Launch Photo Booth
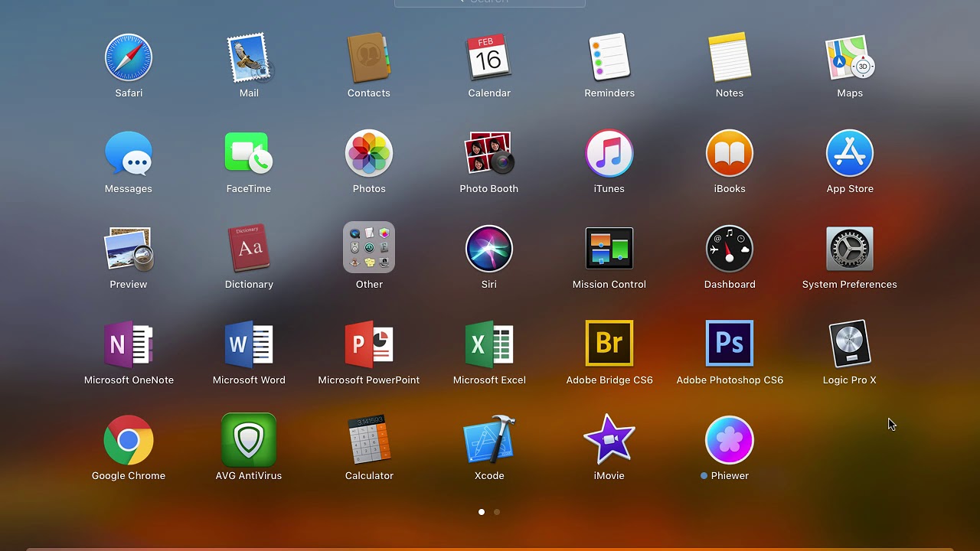This screenshot has width=980, height=551. point(489,153)
